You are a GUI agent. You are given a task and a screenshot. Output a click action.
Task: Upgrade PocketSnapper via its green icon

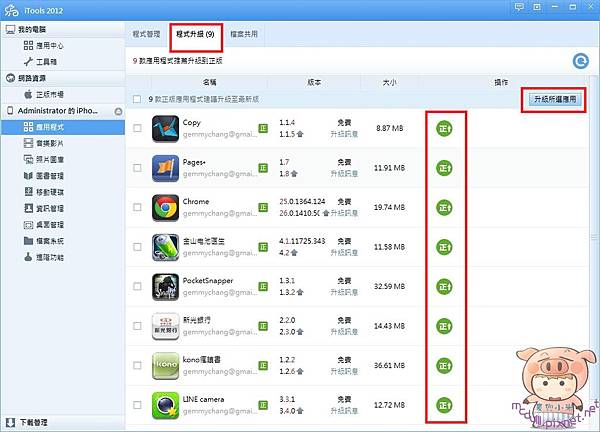coord(444,287)
